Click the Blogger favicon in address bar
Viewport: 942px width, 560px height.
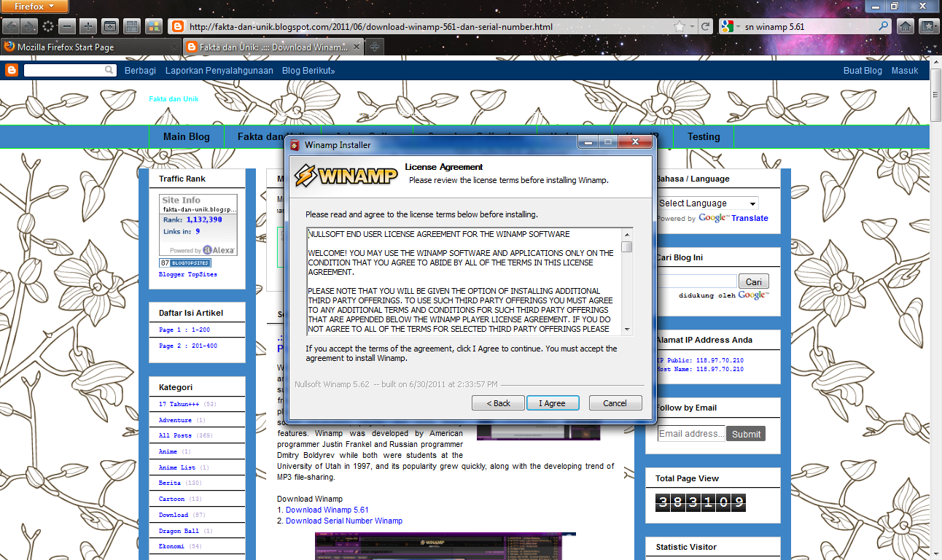point(177,27)
